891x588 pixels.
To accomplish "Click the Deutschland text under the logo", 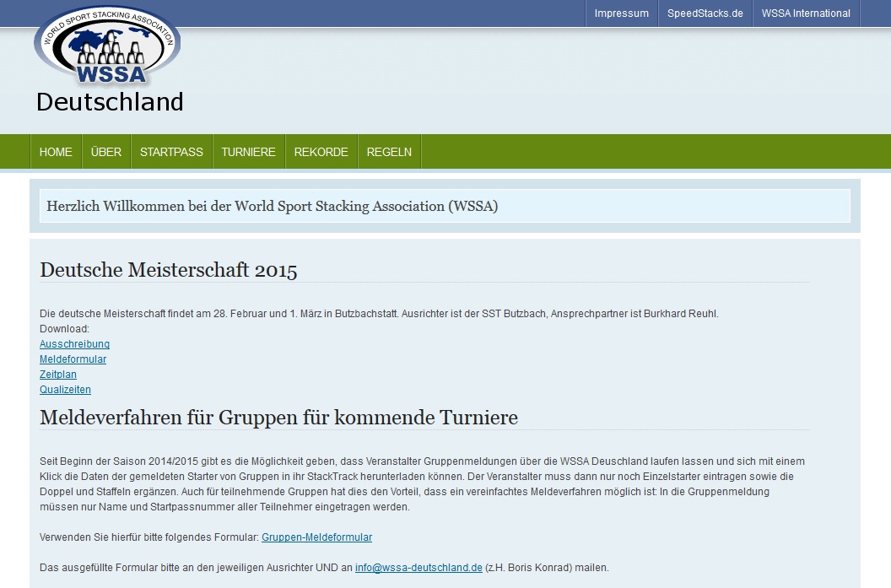I will coord(110,102).
